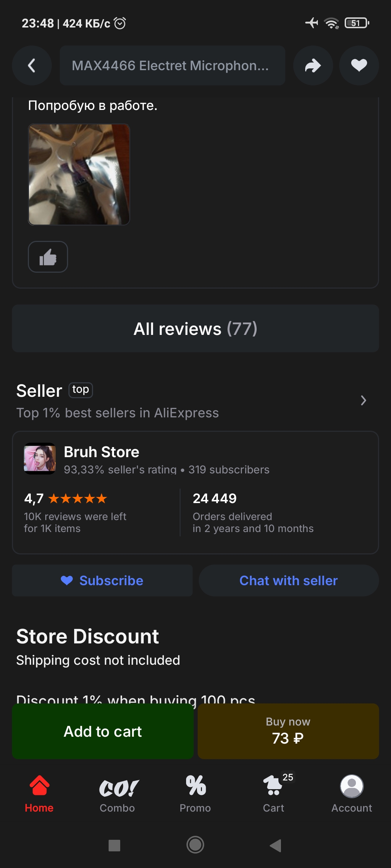Tap Add to cart button

[103, 731]
